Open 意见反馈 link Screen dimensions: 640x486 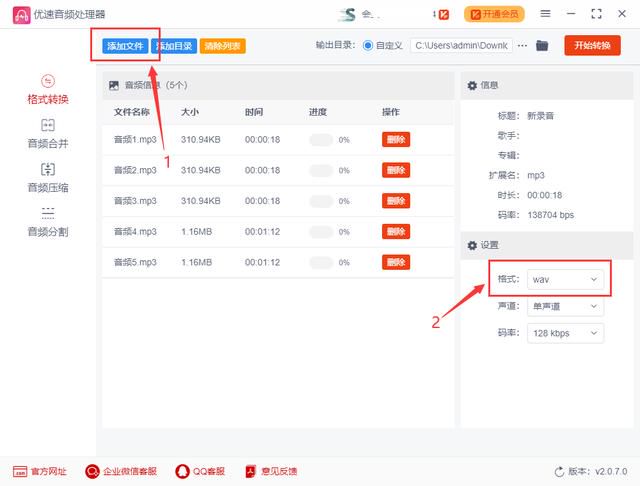[271, 471]
